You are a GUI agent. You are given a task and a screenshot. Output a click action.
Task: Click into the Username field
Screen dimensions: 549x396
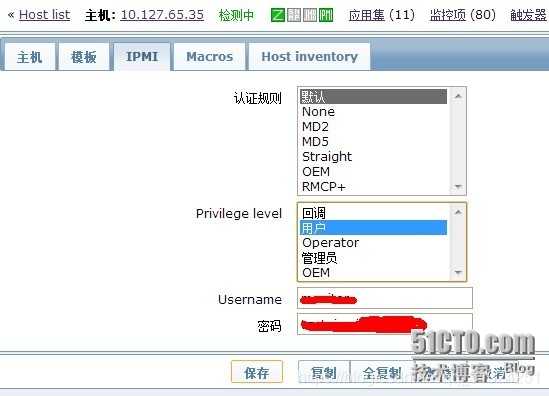click(x=385, y=298)
